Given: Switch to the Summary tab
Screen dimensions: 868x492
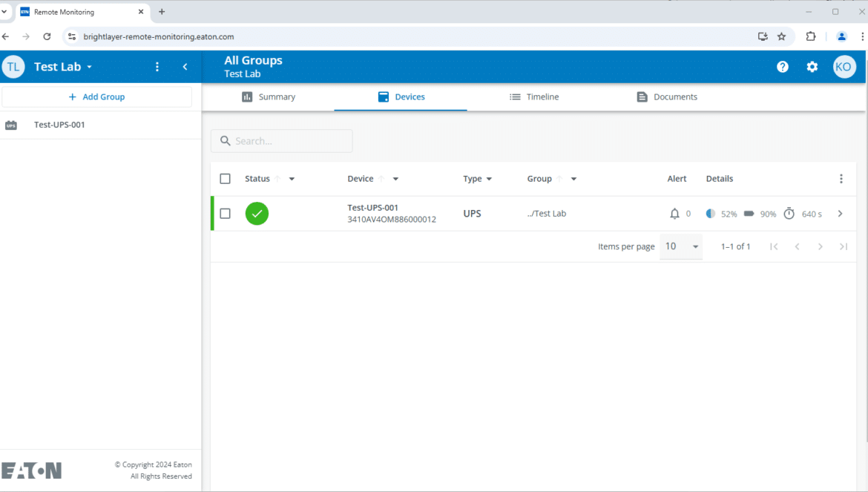Looking at the screenshot, I should [x=269, y=97].
